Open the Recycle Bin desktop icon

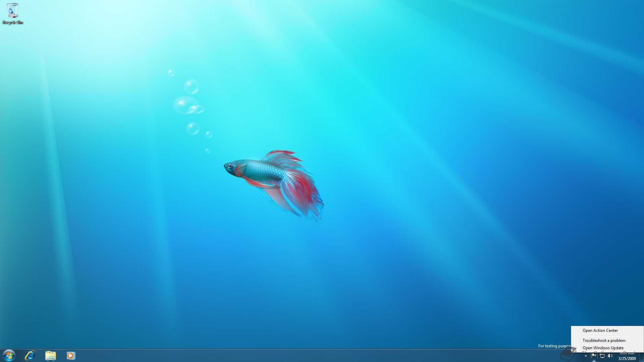pyautogui.click(x=13, y=13)
